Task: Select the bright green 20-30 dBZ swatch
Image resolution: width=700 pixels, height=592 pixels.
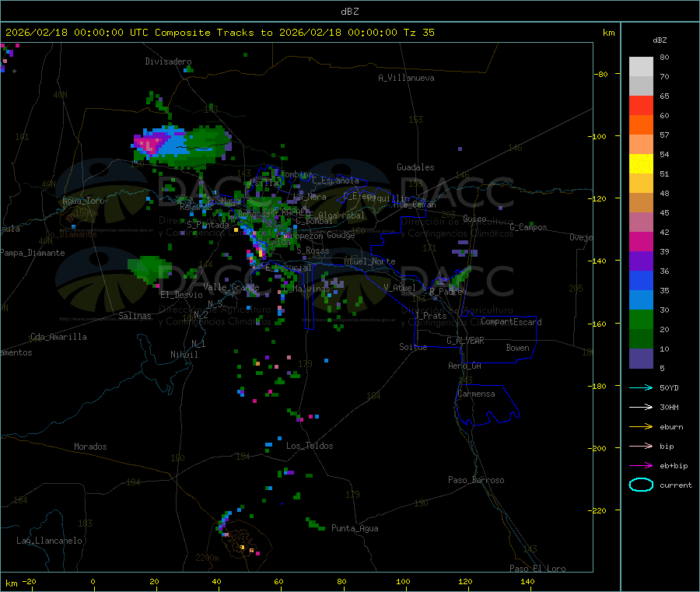Action: pyautogui.click(x=641, y=319)
